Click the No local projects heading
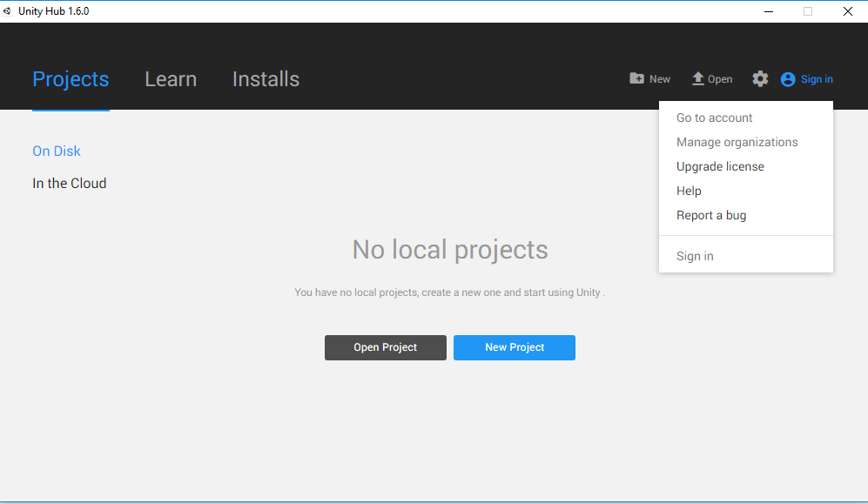This screenshot has width=868, height=504. click(x=450, y=250)
